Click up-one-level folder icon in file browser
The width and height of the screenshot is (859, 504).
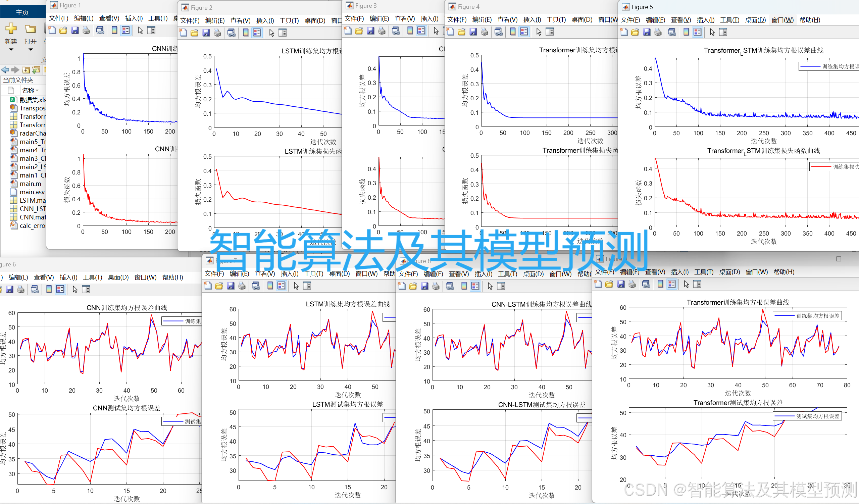pos(26,70)
